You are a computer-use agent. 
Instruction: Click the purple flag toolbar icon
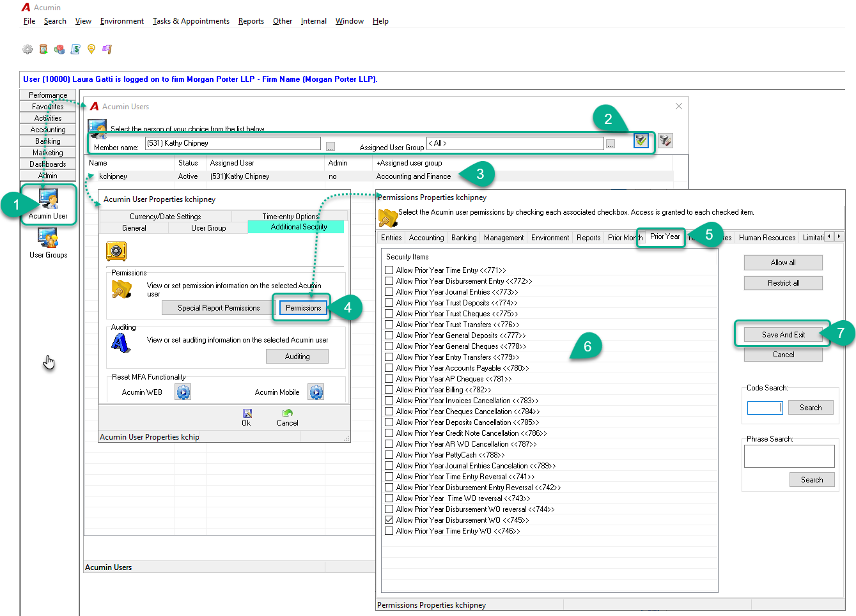(x=107, y=49)
